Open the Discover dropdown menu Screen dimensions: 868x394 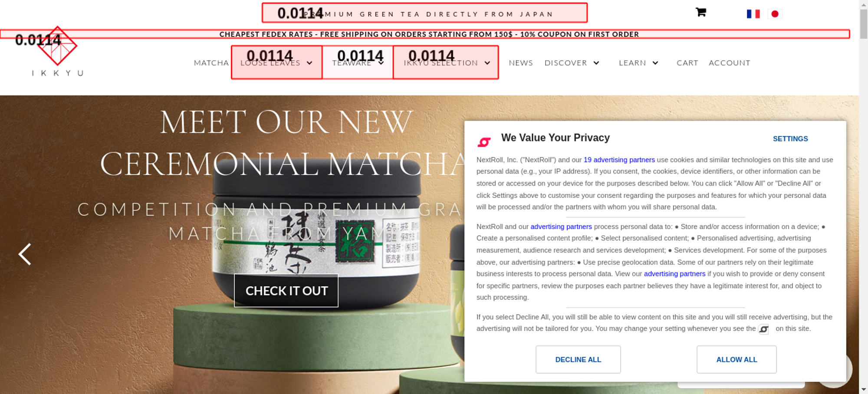coord(572,63)
